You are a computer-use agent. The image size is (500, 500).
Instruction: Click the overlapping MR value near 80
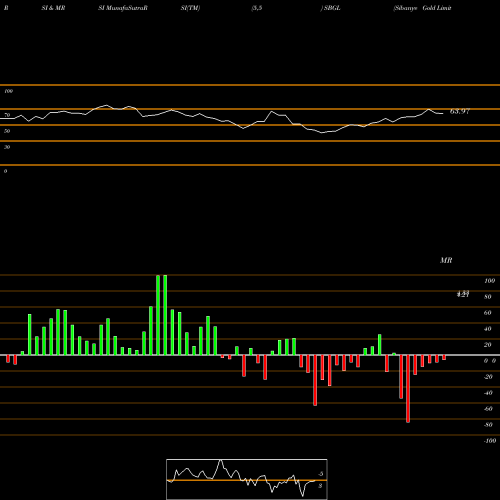463,294
